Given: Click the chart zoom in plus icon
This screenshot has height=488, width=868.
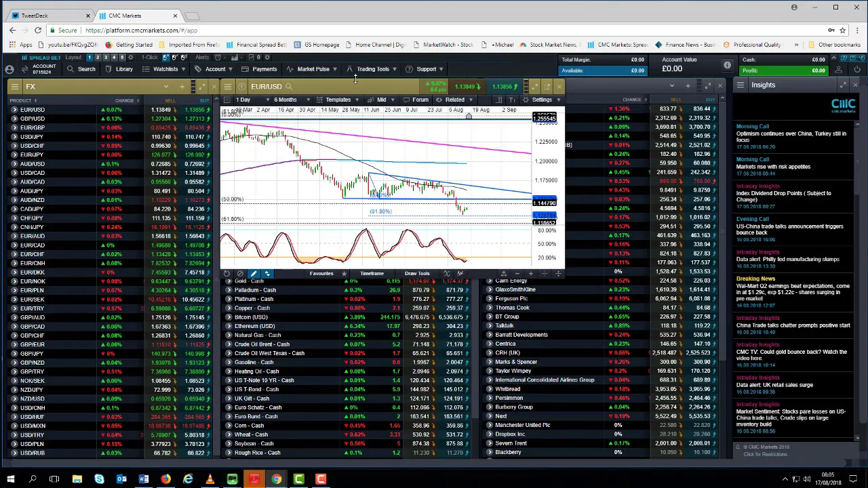Looking at the screenshot, I should pos(531,274).
